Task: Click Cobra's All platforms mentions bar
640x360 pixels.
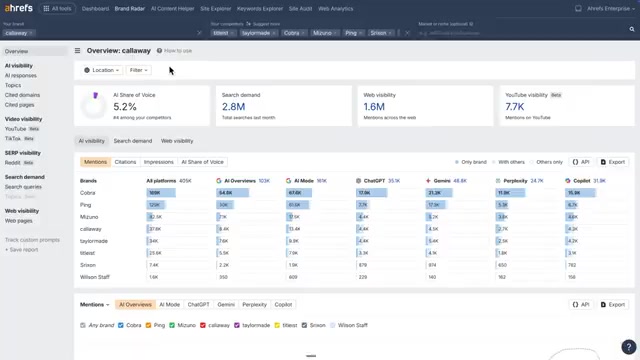Action: pos(161,193)
